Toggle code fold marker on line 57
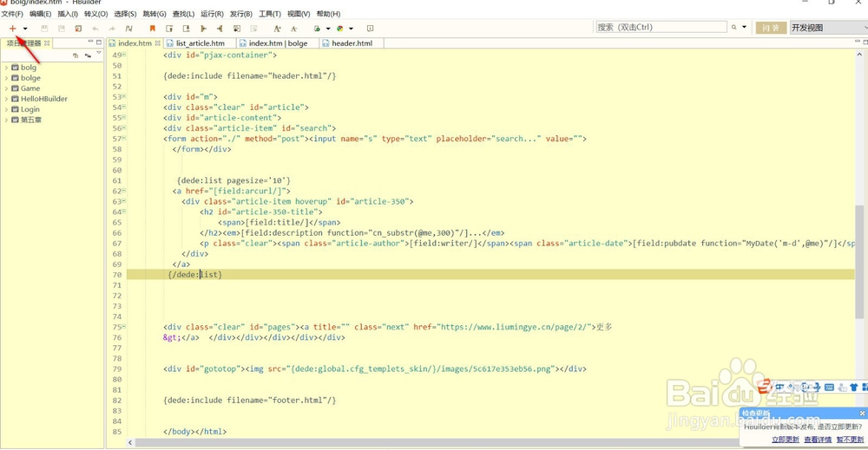Screen dimensions: 868x450 [x=124, y=138]
